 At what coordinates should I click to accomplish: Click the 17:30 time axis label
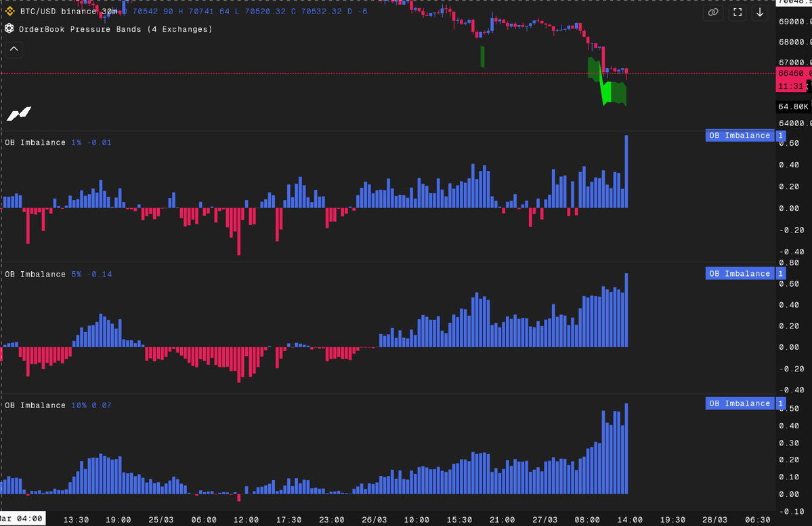point(289,519)
